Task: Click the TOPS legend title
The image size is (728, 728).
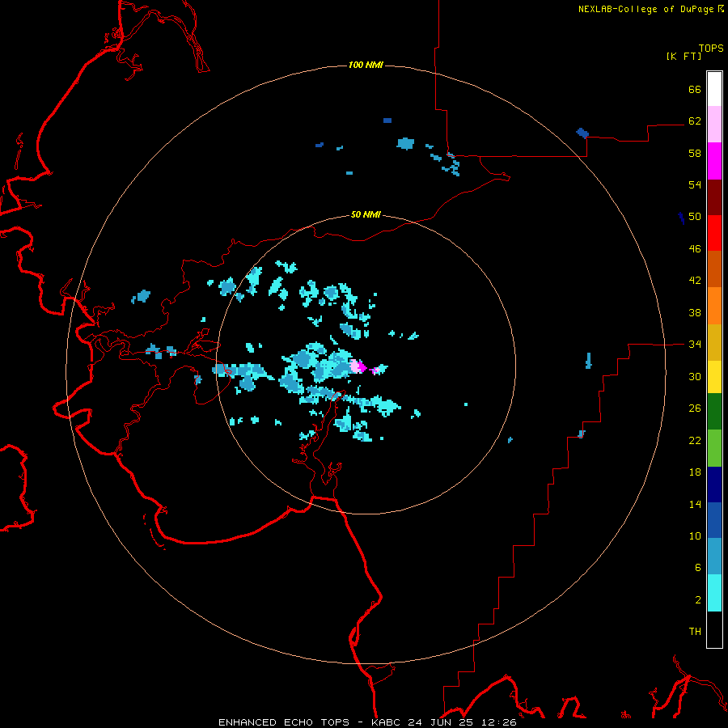Action: tap(711, 49)
